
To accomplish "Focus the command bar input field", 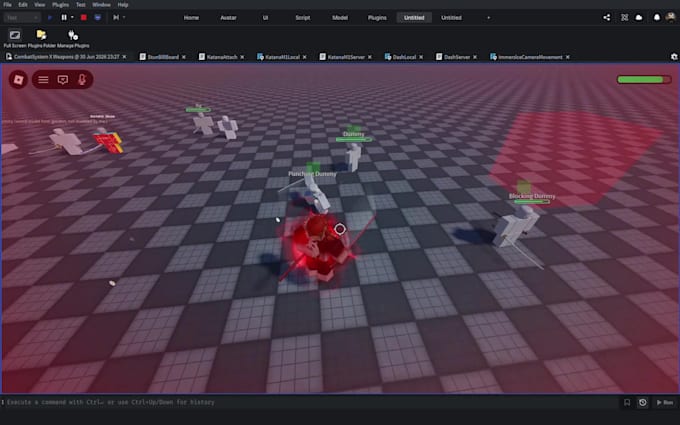I will 310,402.
